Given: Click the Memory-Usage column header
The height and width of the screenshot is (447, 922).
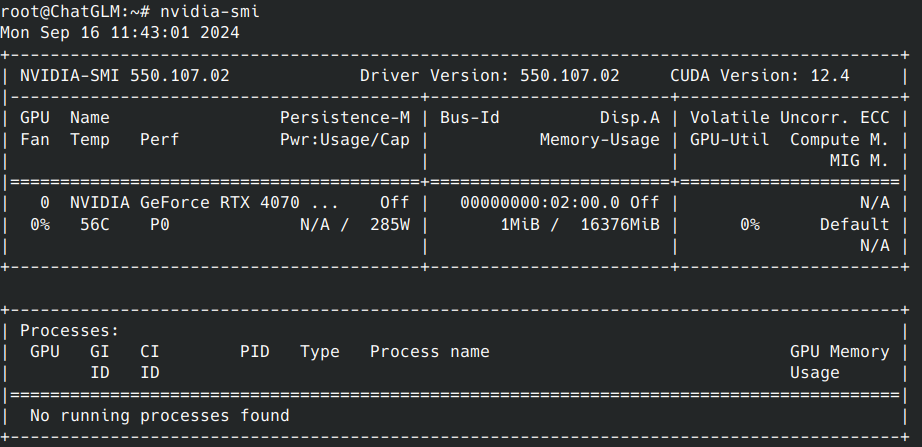Looking at the screenshot, I should click(x=599, y=139).
